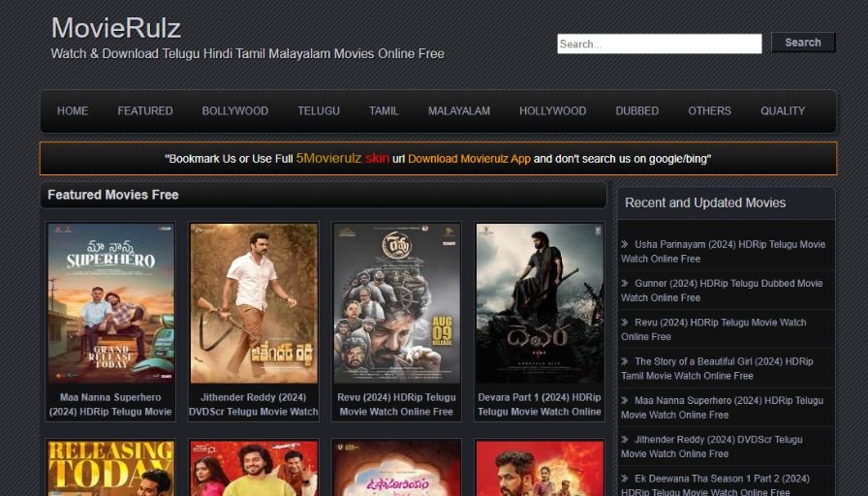The height and width of the screenshot is (496, 868).
Task: Open Revu (2024) HDRip sidebar link
Action: tap(714, 329)
